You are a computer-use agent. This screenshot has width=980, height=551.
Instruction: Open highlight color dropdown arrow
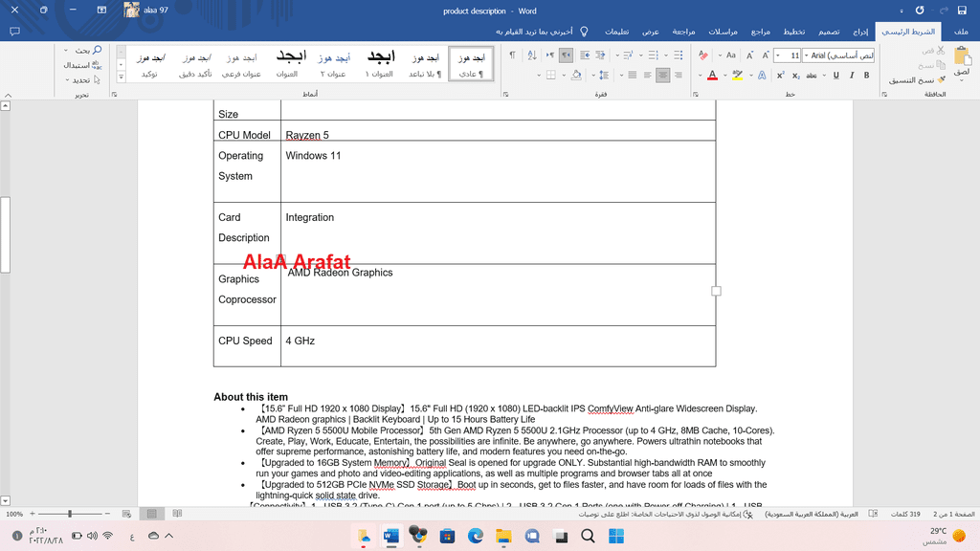[725, 76]
